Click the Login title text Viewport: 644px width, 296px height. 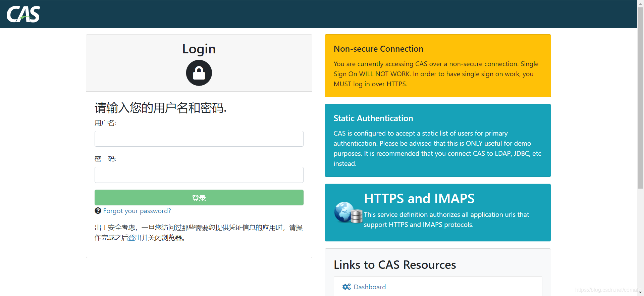(x=199, y=49)
